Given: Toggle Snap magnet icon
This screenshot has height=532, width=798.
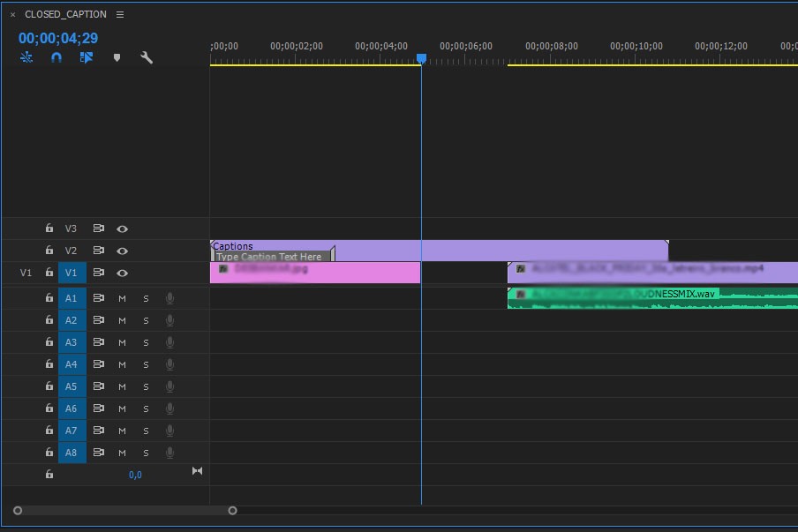Looking at the screenshot, I should pos(56,57).
